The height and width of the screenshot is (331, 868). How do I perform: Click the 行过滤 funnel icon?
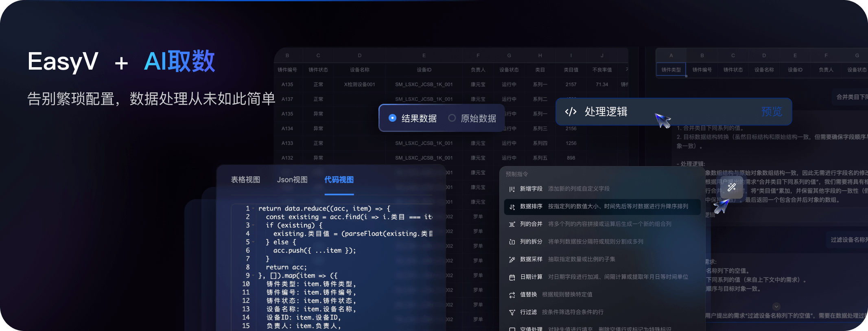pos(512,313)
